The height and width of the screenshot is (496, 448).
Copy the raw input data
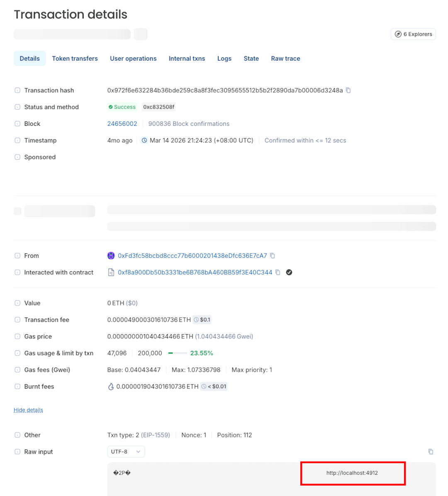[431, 452]
